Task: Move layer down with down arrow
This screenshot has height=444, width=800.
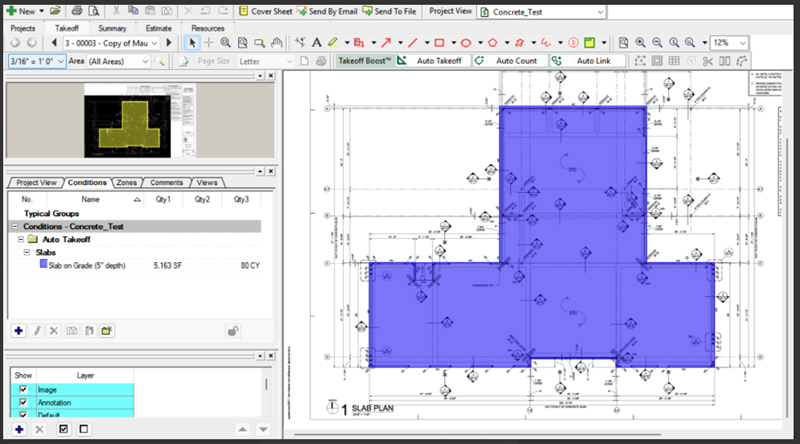Action: pyautogui.click(x=263, y=429)
